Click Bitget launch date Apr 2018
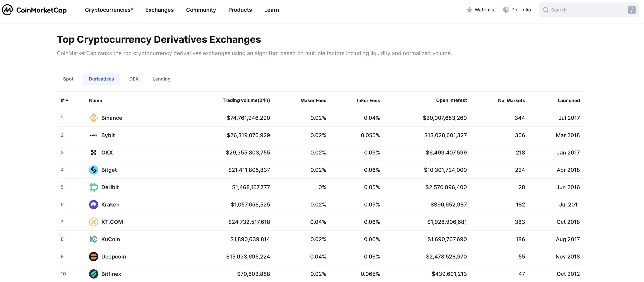This screenshot has width=644, height=282. pos(568,170)
